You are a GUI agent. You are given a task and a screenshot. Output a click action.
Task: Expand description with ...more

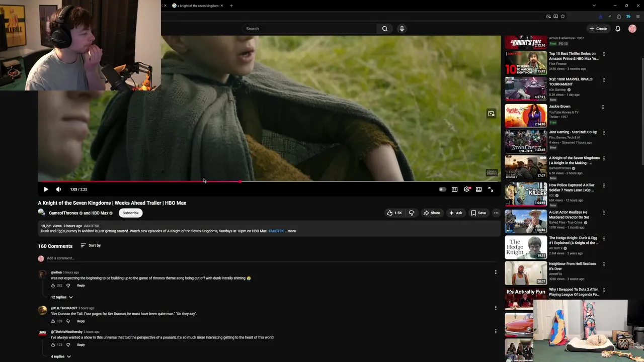[x=290, y=231]
